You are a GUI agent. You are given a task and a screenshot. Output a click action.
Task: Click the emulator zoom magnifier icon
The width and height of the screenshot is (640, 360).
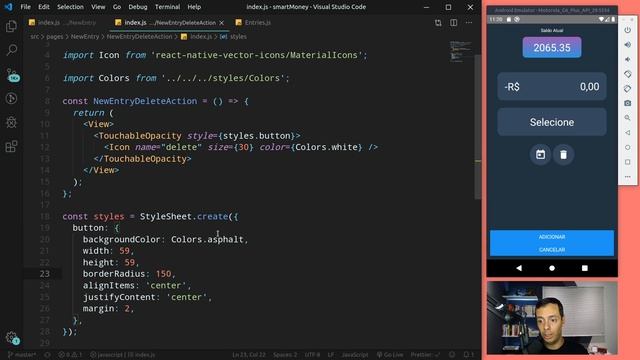tap(628, 118)
